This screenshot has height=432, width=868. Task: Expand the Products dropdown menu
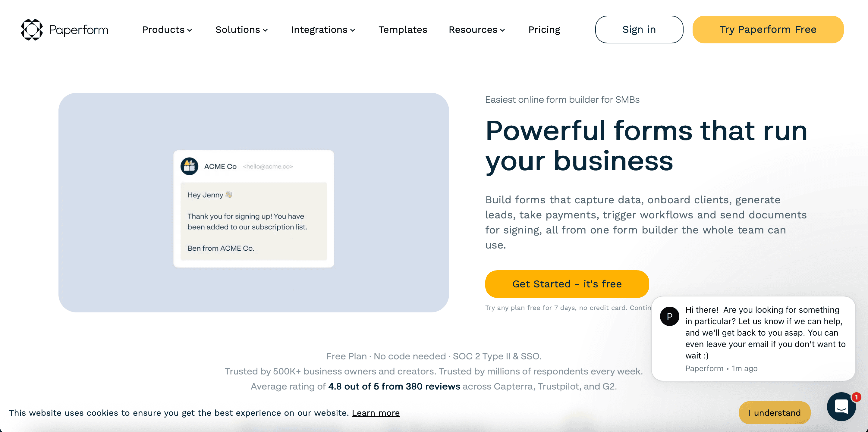click(167, 30)
